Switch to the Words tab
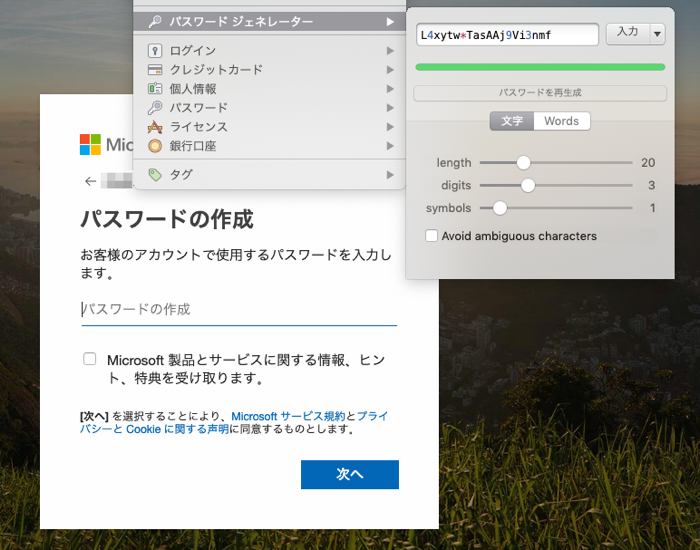 [x=562, y=121]
